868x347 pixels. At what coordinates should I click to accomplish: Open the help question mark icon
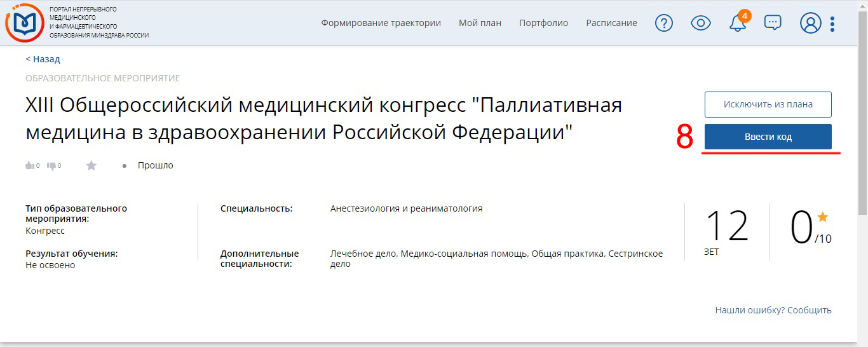pyautogui.click(x=664, y=23)
